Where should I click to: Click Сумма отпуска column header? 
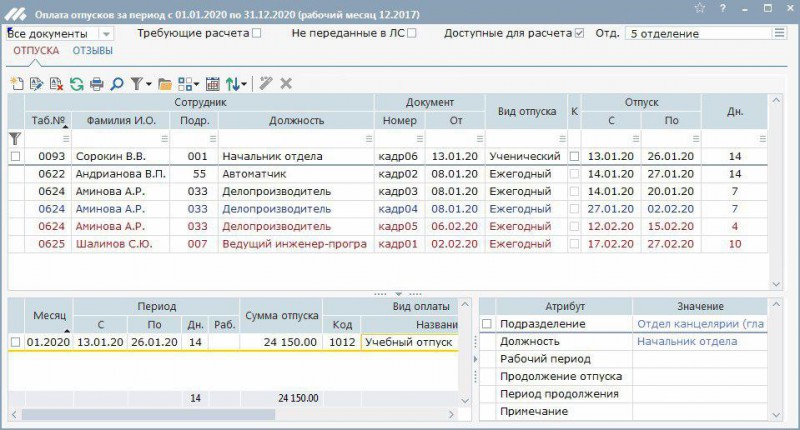281,315
